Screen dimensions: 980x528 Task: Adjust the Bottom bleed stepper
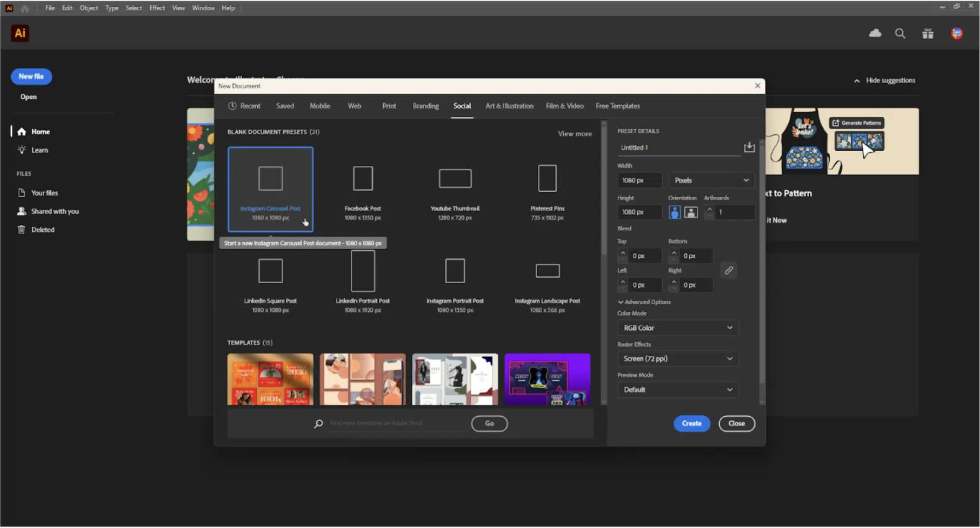[x=674, y=255]
